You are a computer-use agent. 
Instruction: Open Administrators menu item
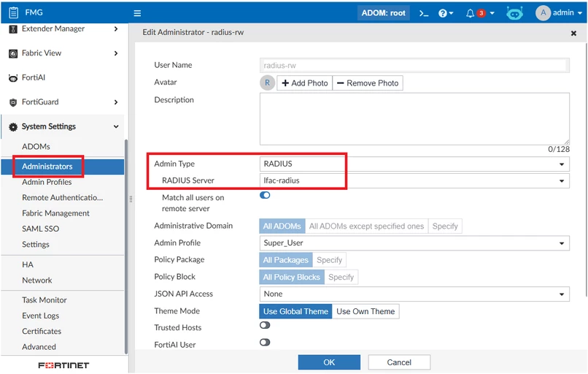pyautogui.click(x=47, y=167)
